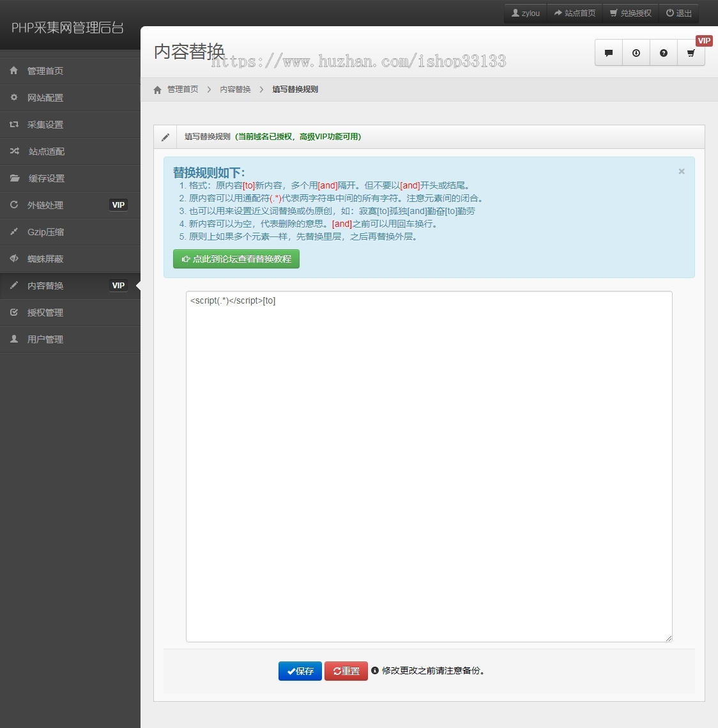Open 缓存设置 sidebar menu
This screenshot has width=718, height=728.
point(47,178)
